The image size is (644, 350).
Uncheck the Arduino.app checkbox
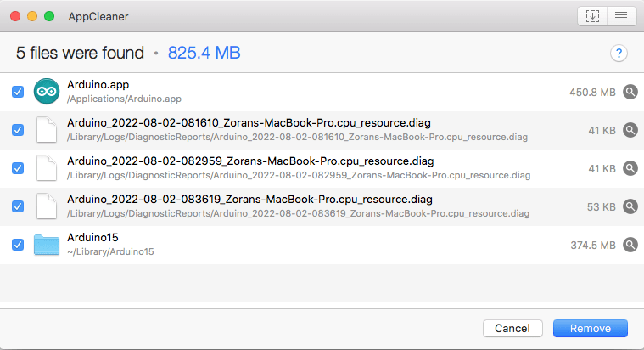(x=18, y=92)
